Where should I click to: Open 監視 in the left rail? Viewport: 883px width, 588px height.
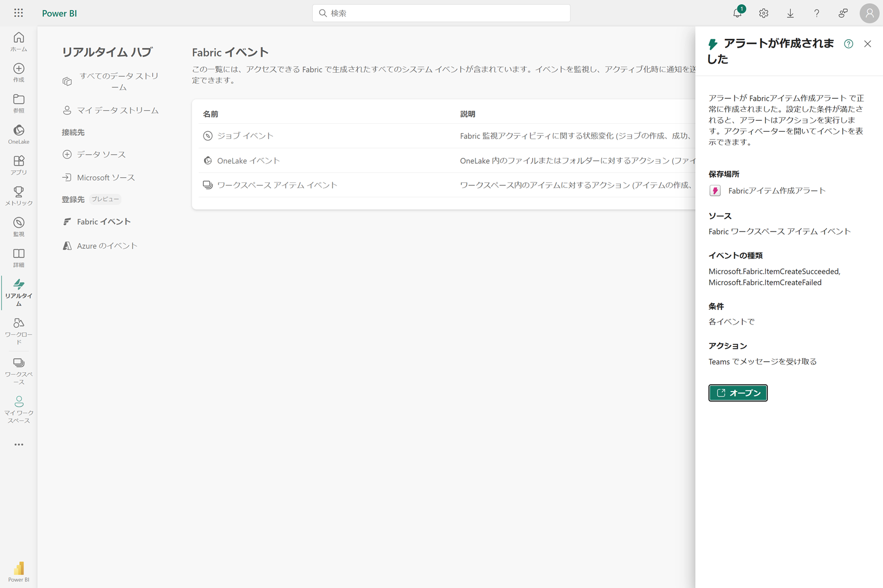click(19, 227)
